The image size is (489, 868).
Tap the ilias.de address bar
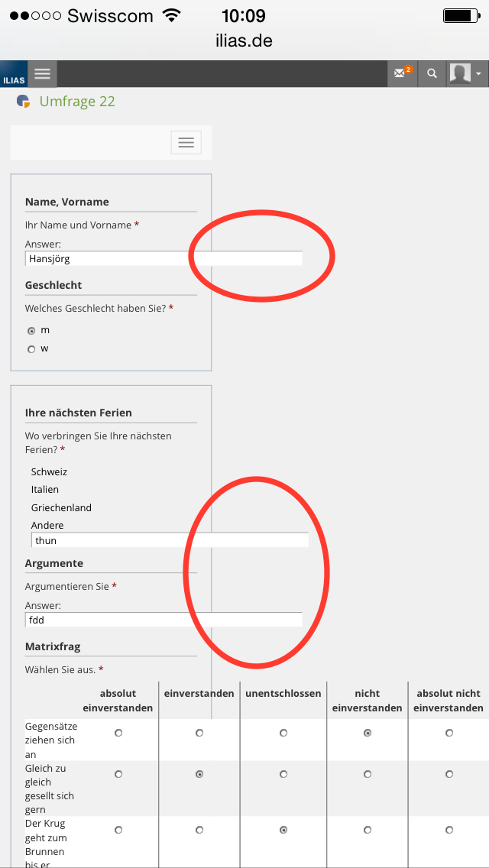click(244, 41)
